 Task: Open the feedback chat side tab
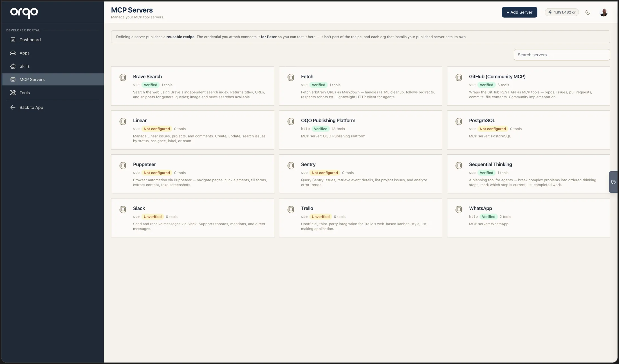click(613, 182)
